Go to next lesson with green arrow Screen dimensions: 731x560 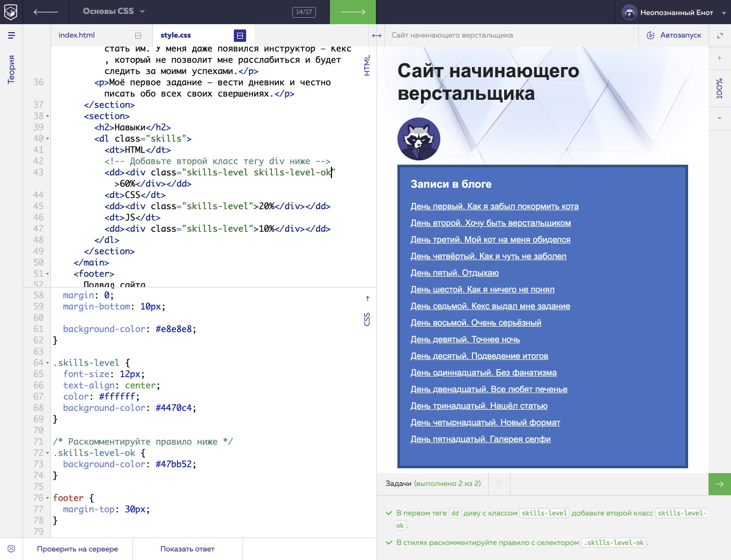[352, 12]
